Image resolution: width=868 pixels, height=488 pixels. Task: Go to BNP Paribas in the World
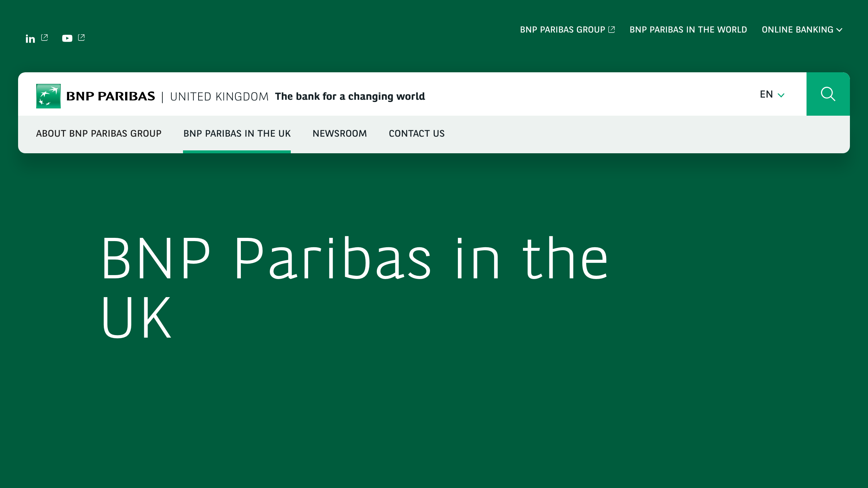click(x=688, y=30)
